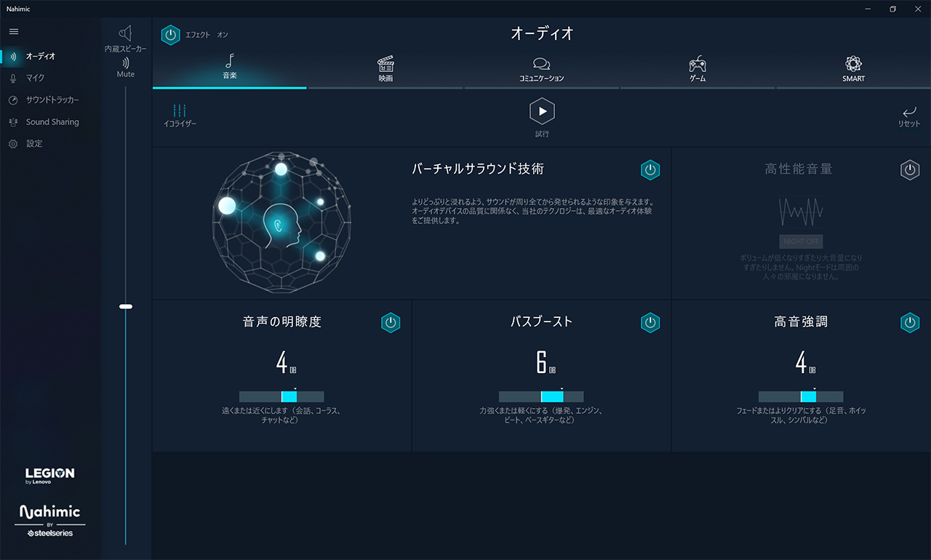Click the 試行 play button

542,111
